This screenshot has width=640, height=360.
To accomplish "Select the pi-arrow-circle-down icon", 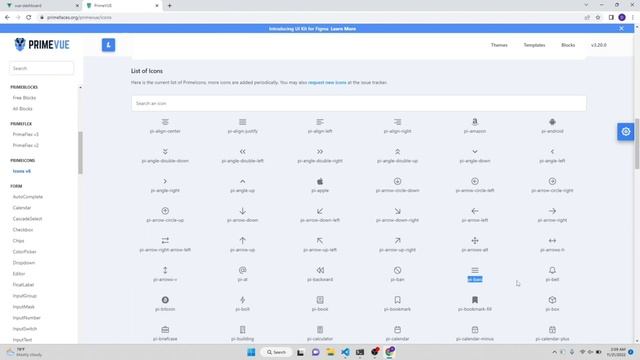I will click(x=398, y=181).
